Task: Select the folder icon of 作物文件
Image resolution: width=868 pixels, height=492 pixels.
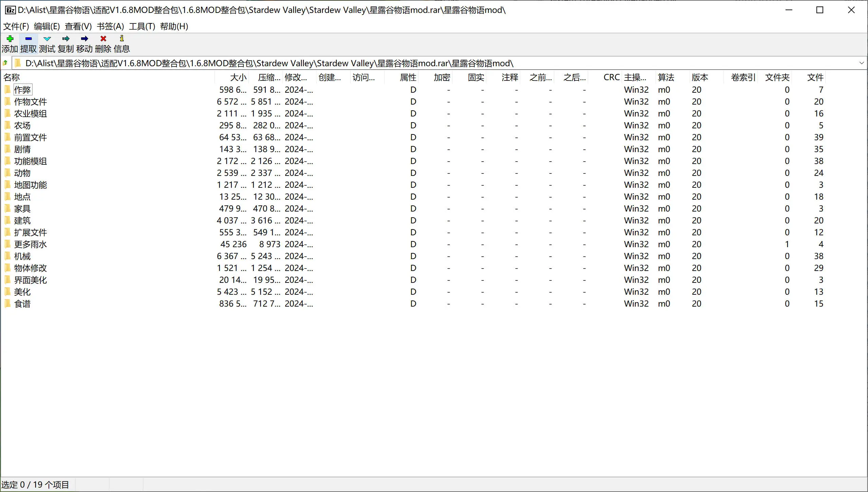Action: [7, 102]
